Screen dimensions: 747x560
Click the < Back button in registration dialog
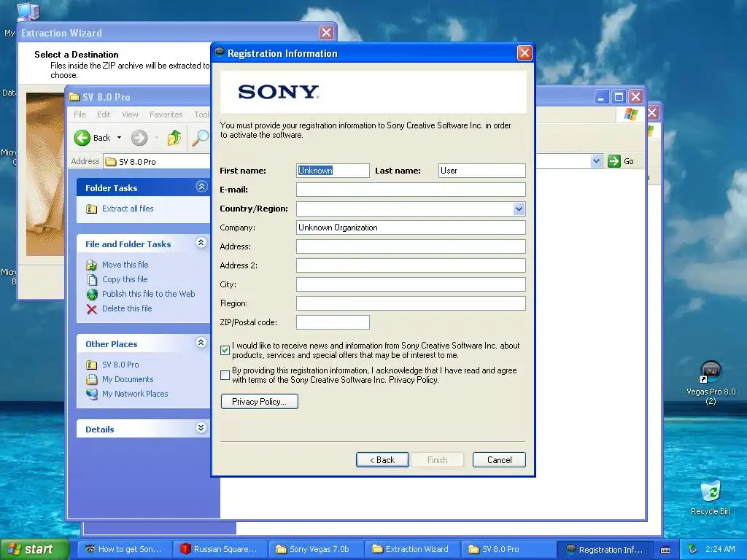pos(382,460)
